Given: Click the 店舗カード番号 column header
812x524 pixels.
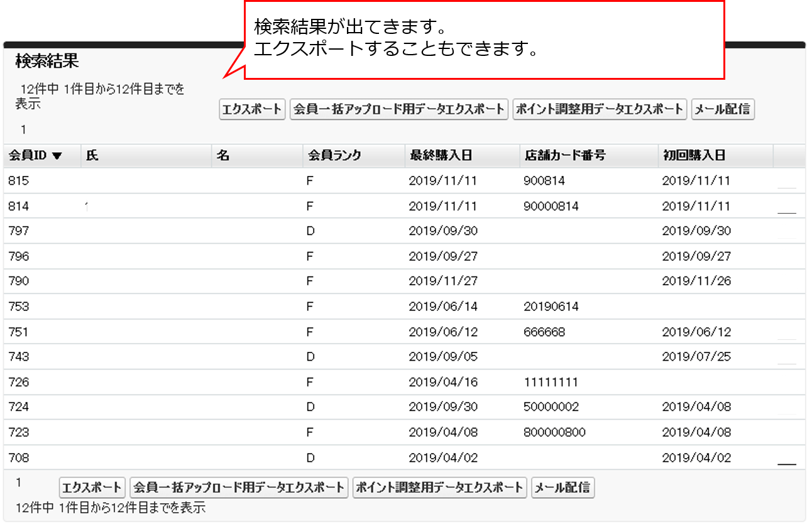Looking at the screenshot, I should (x=564, y=156).
